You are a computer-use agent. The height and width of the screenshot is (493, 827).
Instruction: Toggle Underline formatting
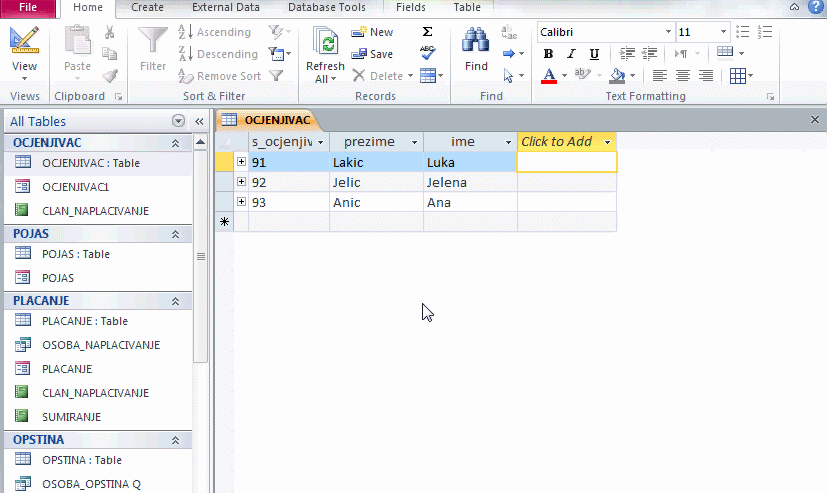(595, 54)
